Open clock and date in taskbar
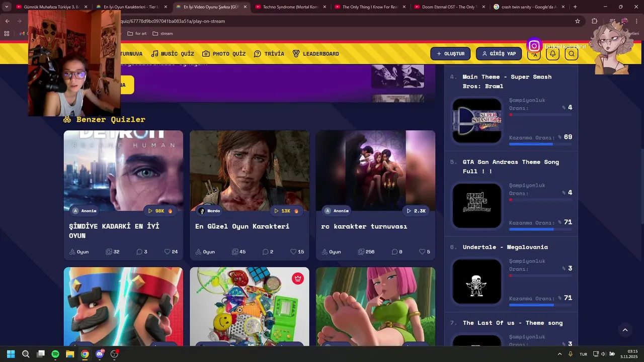 pyautogui.click(x=630, y=354)
